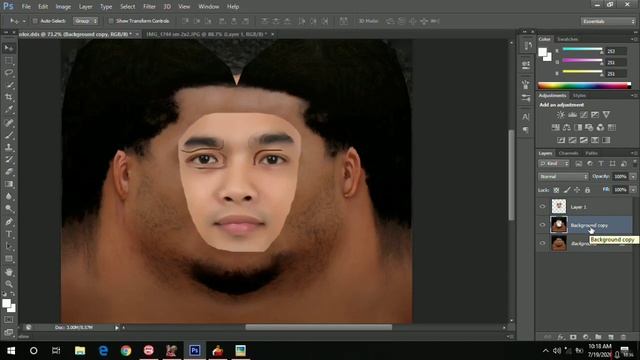The height and width of the screenshot is (360, 640).
Task: Select the Zoom tool
Action: (x=9, y=284)
